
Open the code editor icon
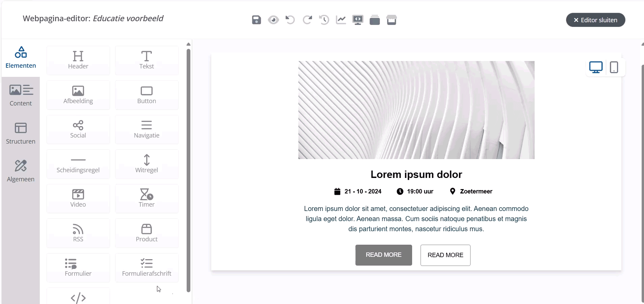coord(358,20)
